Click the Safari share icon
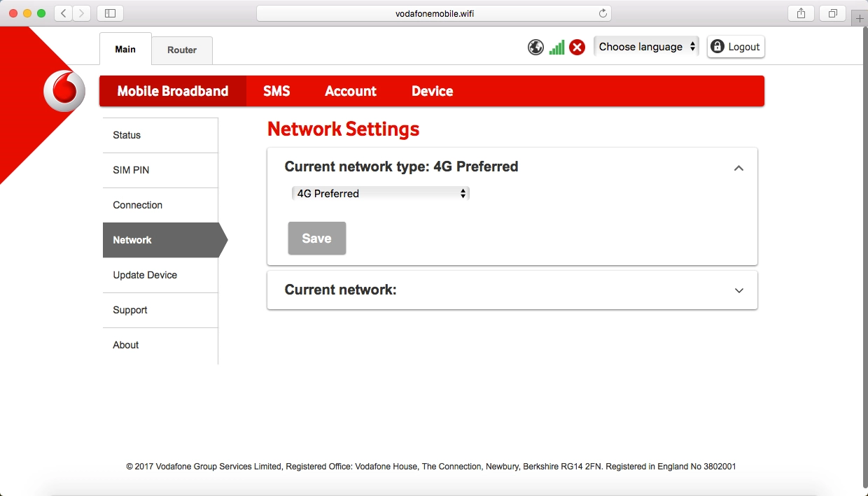Image resolution: width=868 pixels, height=496 pixels. tap(801, 13)
